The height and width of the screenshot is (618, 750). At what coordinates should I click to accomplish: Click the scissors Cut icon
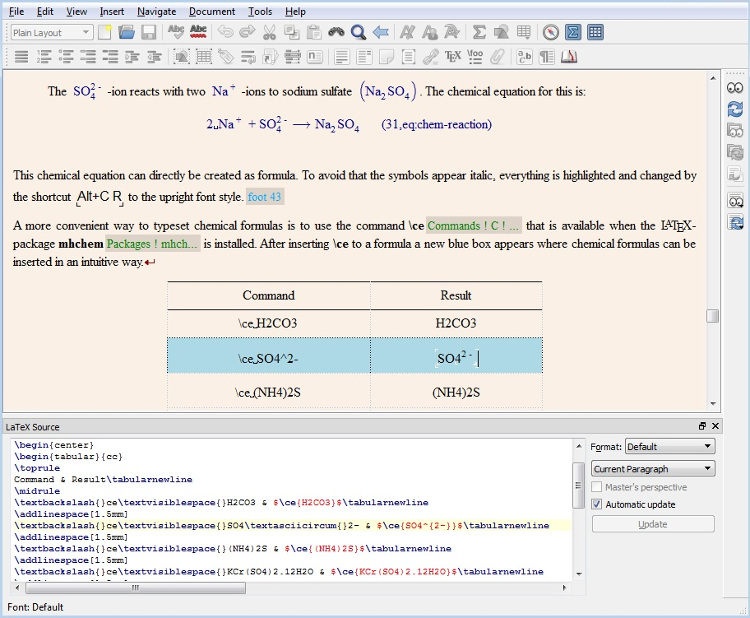click(x=269, y=33)
